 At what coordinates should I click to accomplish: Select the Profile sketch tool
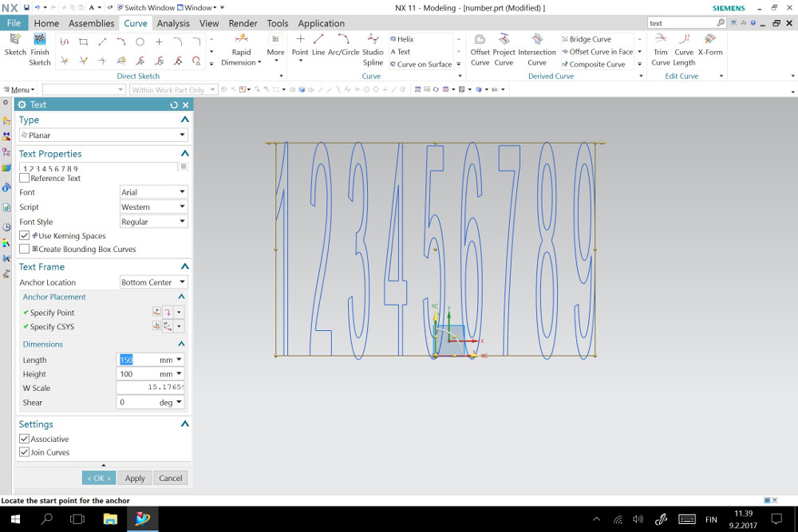click(x=64, y=41)
